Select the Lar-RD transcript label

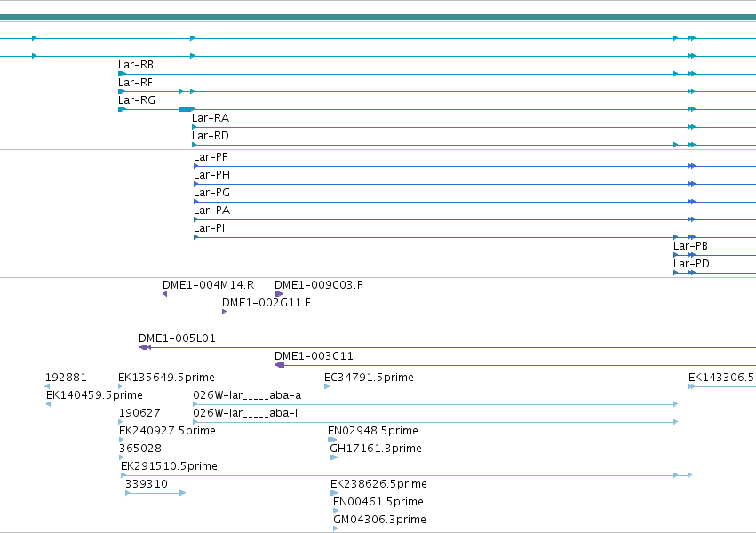pyautogui.click(x=211, y=136)
